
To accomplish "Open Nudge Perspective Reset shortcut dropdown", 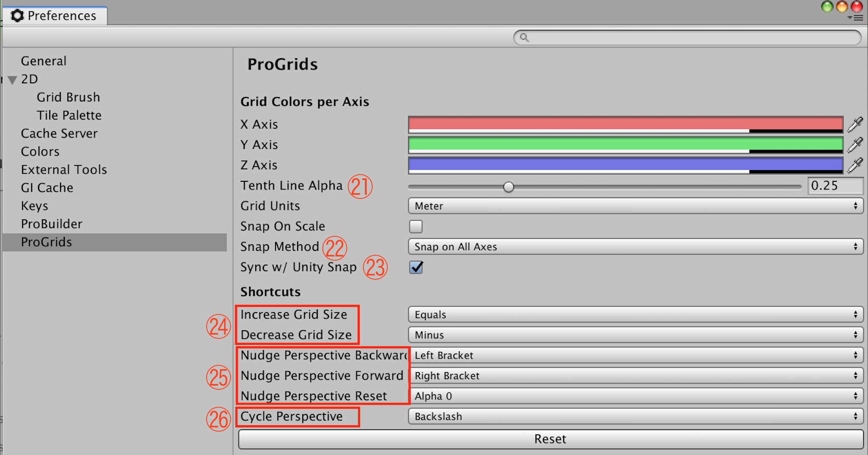I will (x=636, y=396).
